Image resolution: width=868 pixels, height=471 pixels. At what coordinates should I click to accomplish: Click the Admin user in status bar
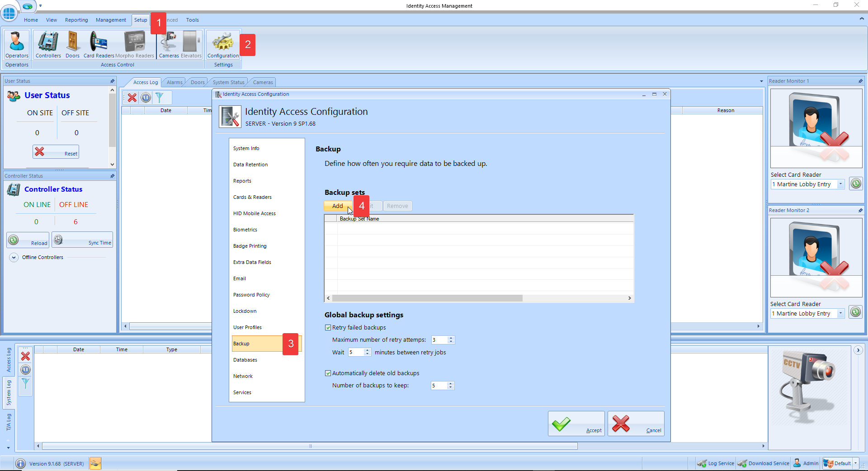coord(806,463)
